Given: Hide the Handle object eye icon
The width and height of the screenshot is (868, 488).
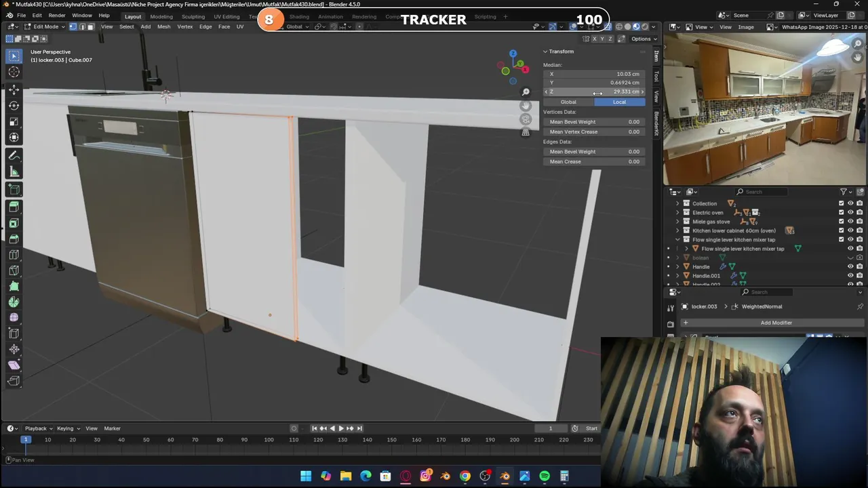Looking at the screenshot, I should 850,266.
